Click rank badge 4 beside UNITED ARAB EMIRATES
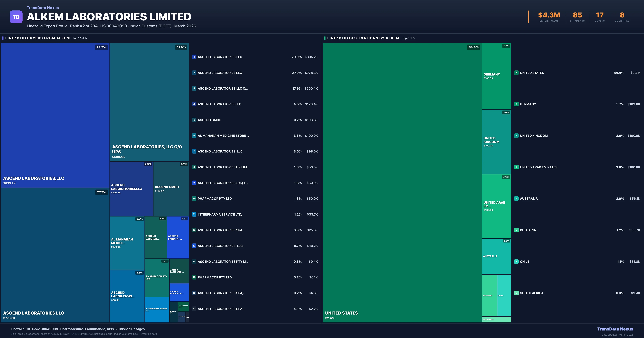644x338 pixels. [516, 167]
